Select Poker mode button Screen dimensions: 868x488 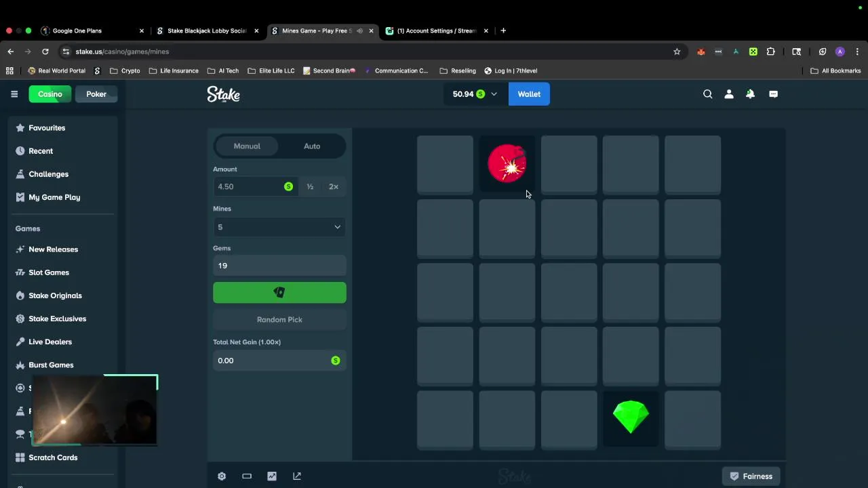click(x=96, y=94)
